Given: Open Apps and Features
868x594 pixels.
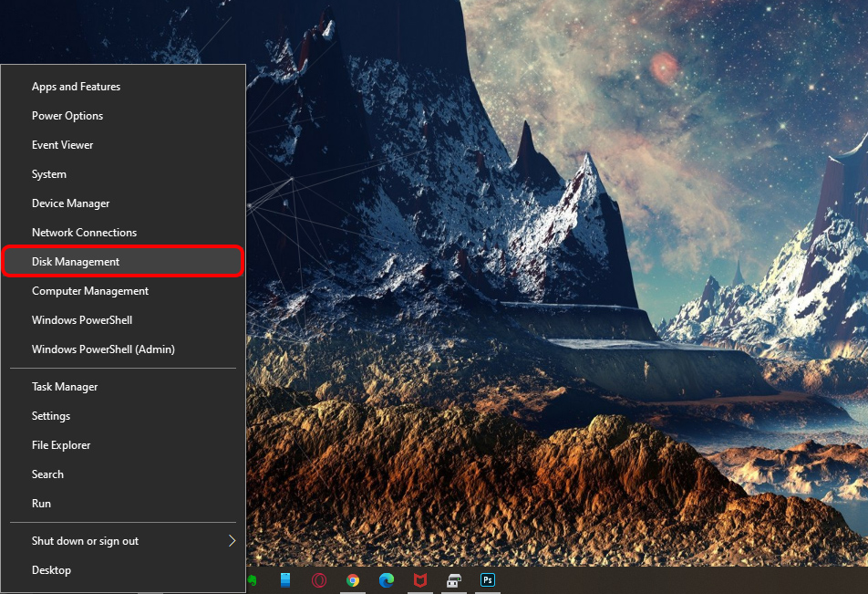Looking at the screenshot, I should [76, 87].
